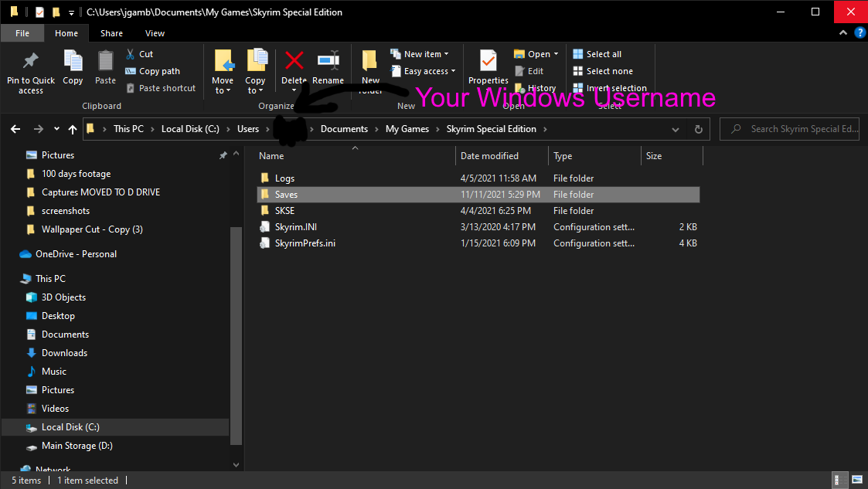Open Captures MOVED TO D DRIVE
This screenshot has height=489, width=868.
100,192
